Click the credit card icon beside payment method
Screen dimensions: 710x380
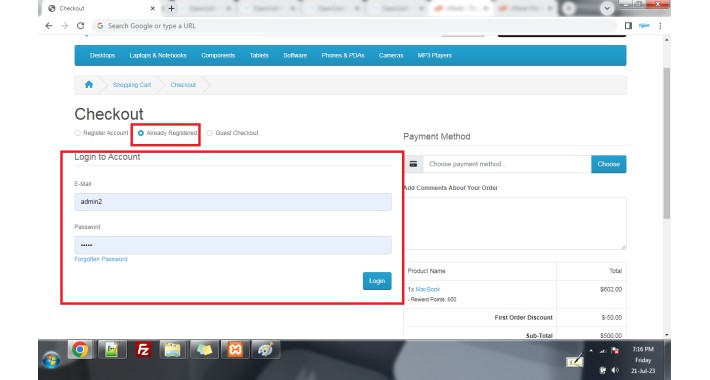[x=413, y=164]
